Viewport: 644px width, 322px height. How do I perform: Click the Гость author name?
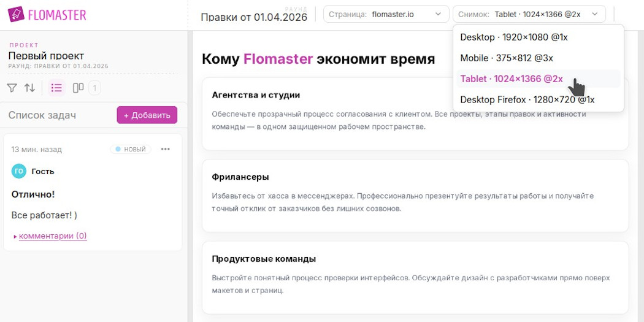(x=43, y=171)
